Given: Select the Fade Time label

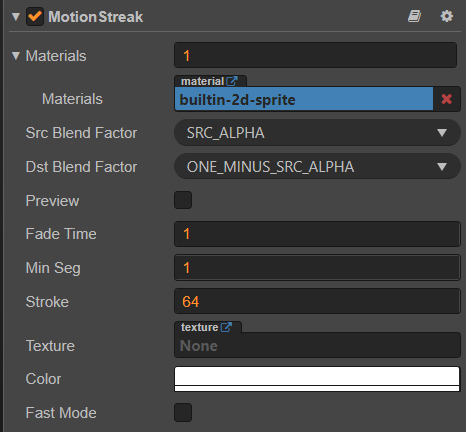Looking at the screenshot, I should [x=61, y=234].
